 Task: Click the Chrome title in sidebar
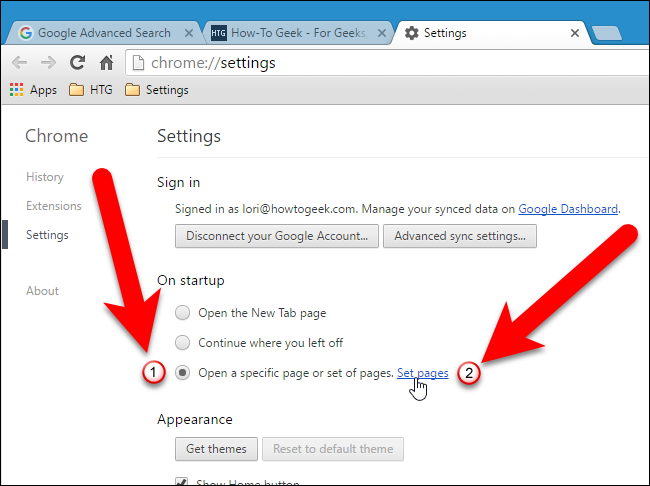click(56, 136)
